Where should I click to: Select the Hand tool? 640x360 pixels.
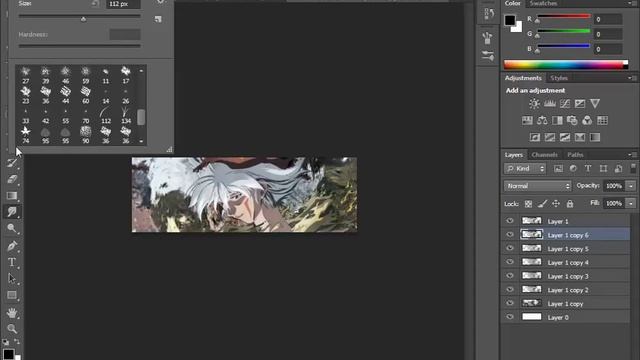pyautogui.click(x=12, y=313)
